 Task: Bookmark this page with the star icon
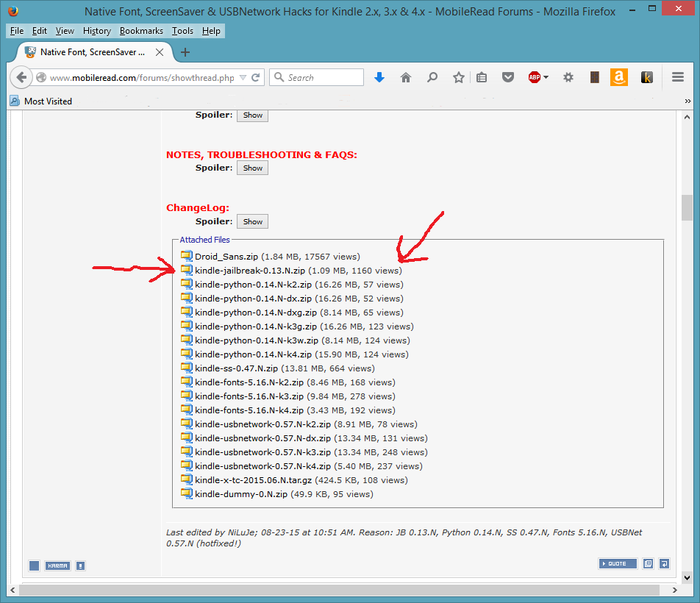(x=459, y=78)
